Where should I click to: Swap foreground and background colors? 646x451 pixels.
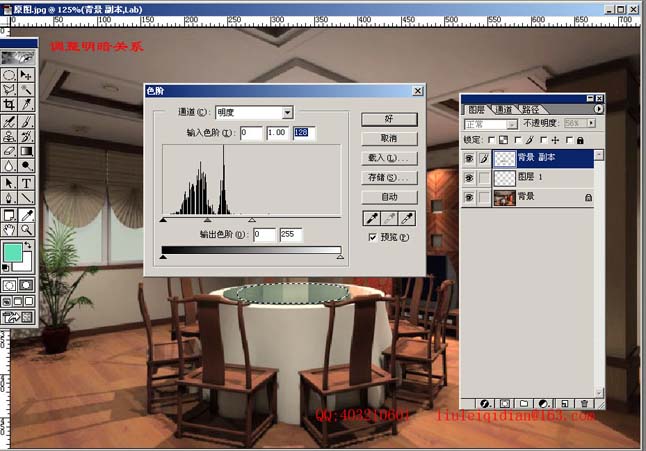[28, 245]
